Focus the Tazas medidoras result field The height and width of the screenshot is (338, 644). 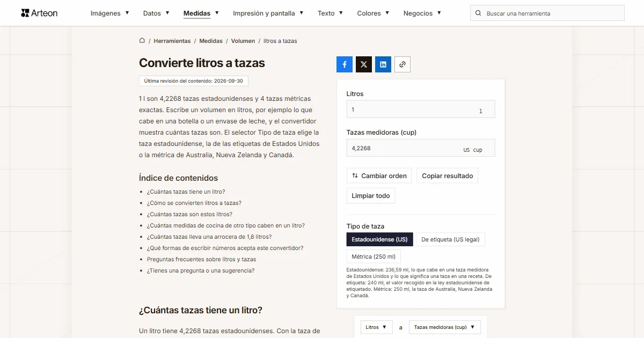(x=421, y=148)
